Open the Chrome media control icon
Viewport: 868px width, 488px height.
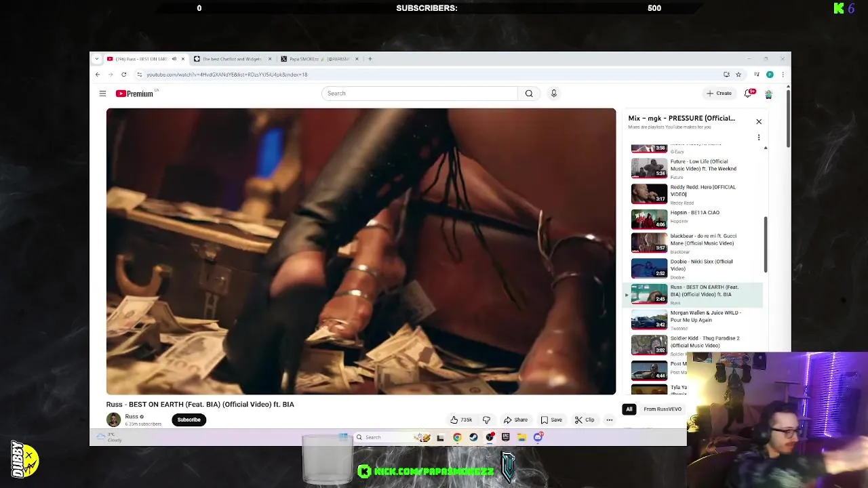(756, 75)
